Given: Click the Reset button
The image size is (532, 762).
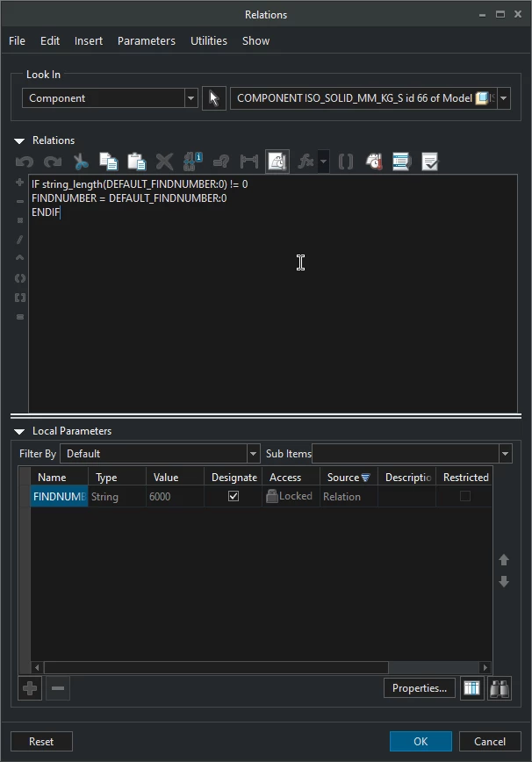Looking at the screenshot, I should coord(41,742).
